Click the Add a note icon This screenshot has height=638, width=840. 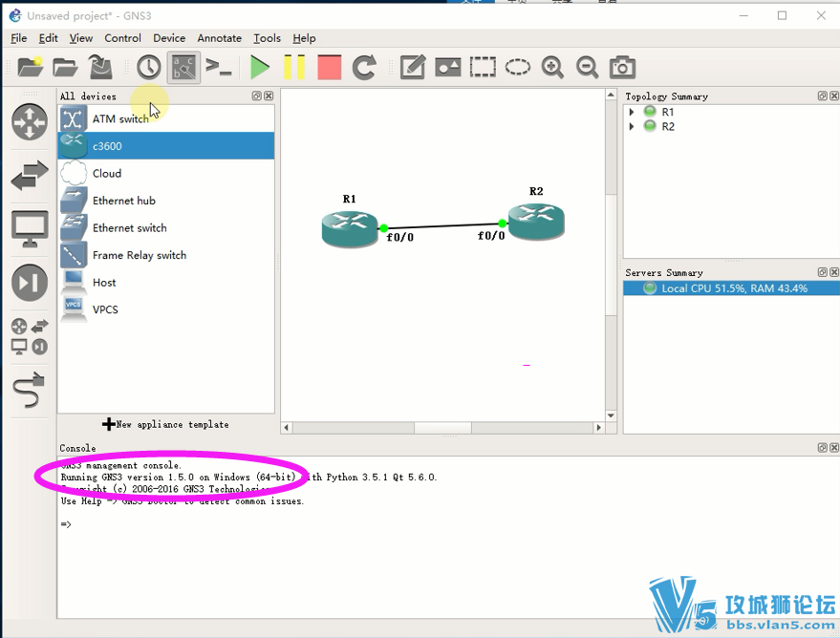coord(413,68)
